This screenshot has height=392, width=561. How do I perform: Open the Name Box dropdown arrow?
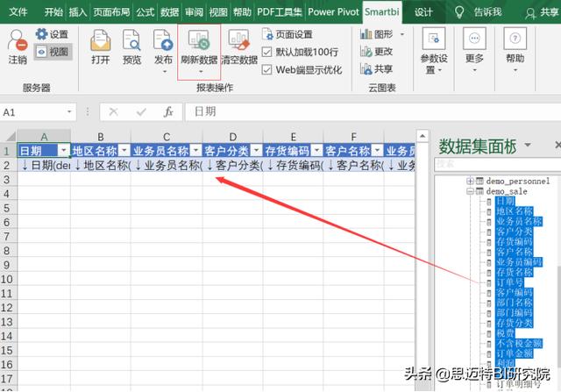pos(69,112)
